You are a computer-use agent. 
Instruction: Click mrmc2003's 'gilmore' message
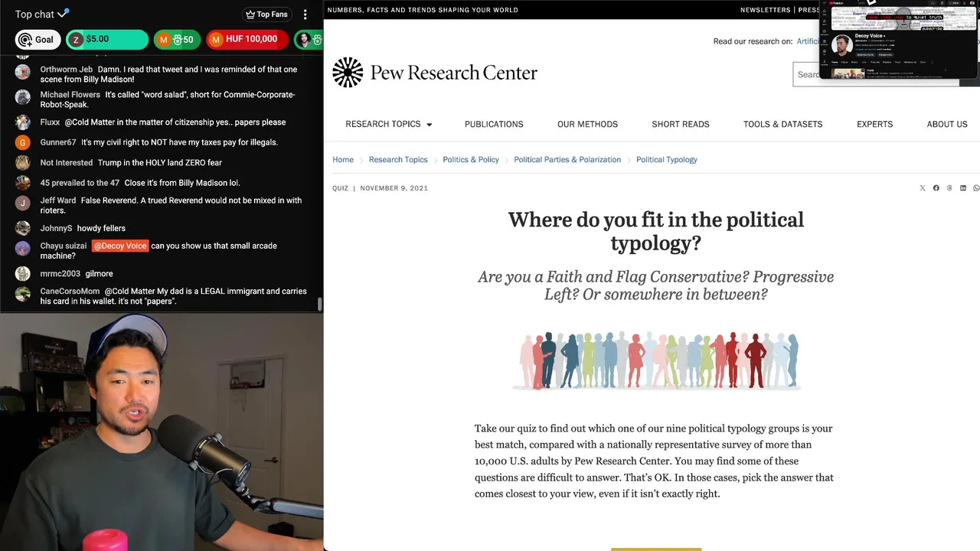pyautogui.click(x=100, y=273)
